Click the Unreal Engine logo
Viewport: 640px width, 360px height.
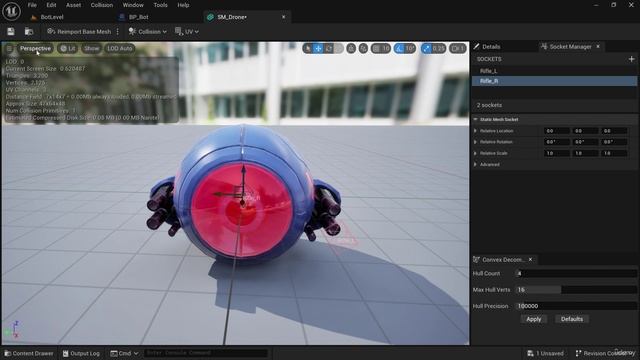click(x=11, y=11)
